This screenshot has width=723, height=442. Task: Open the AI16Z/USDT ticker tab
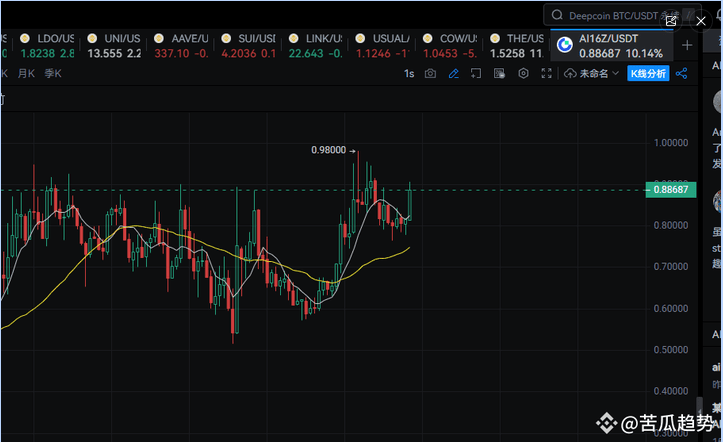609,45
